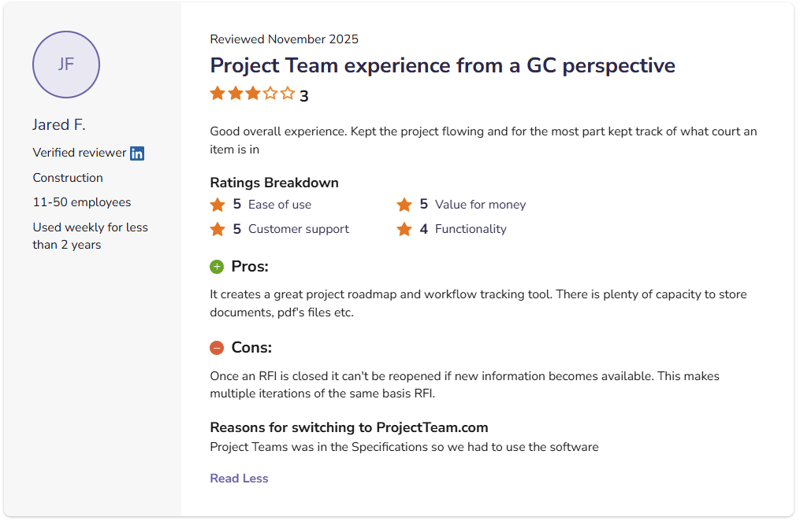Click the red Cons minus icon

click(x=217, y=348)
